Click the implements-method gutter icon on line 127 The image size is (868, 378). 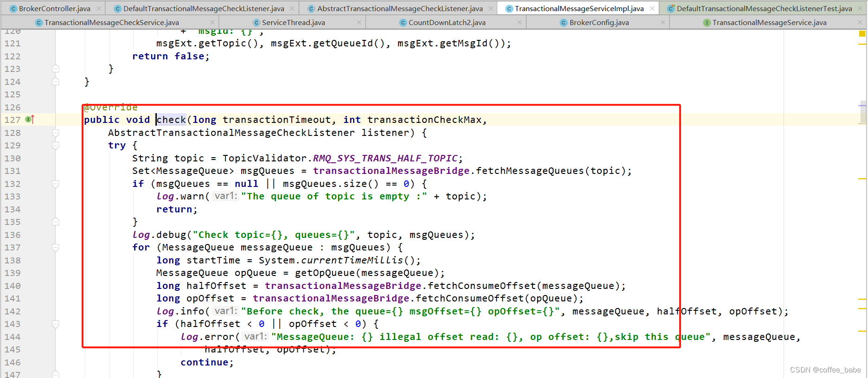coord(30,120)
